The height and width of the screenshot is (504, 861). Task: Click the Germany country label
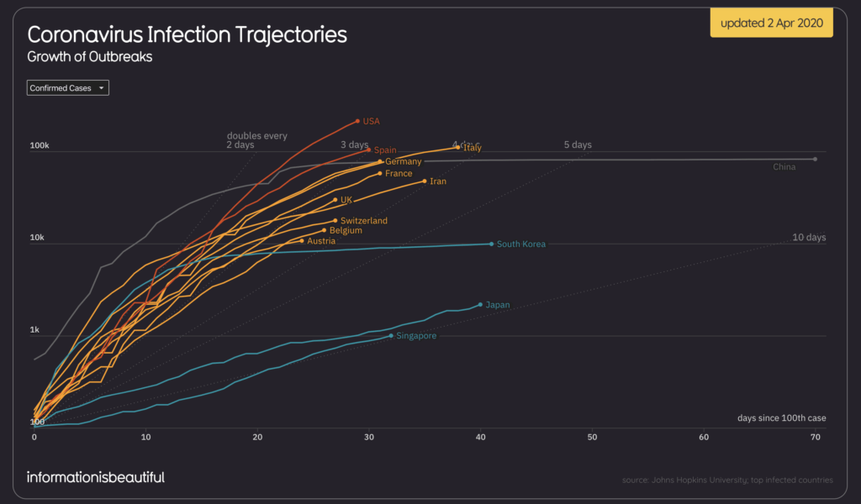(403, 161)
